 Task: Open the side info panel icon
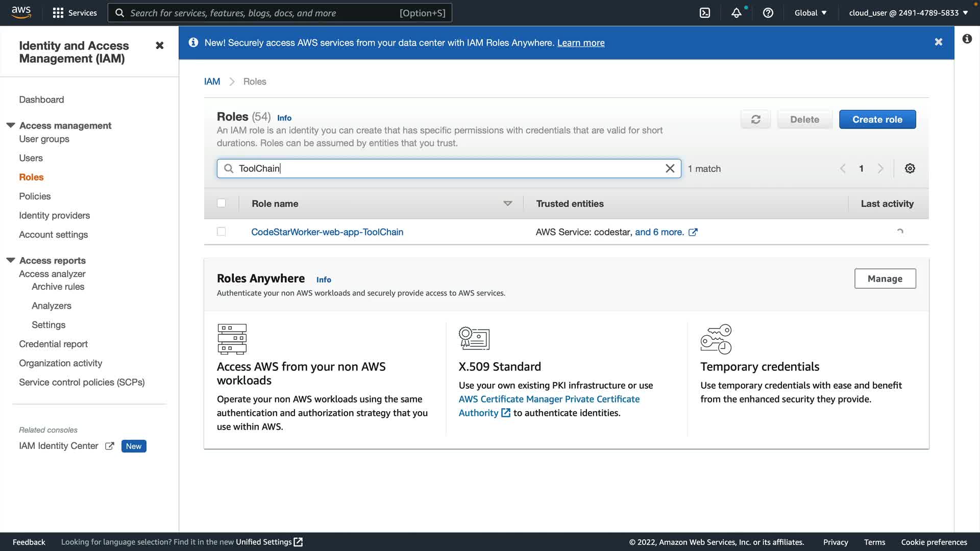pyautogui.click(x=967, y=39)
